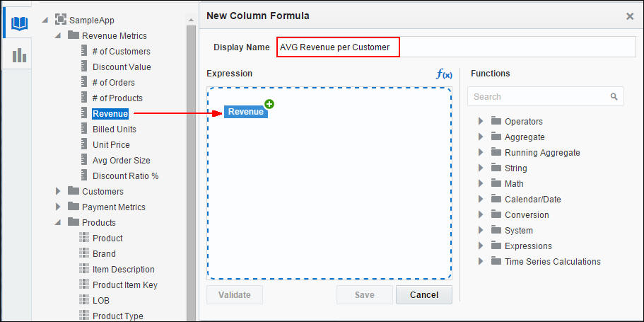The height and width of the screenshot is (322, 644).
Task: Collapse the Products folder
Action: pos(58,222)
